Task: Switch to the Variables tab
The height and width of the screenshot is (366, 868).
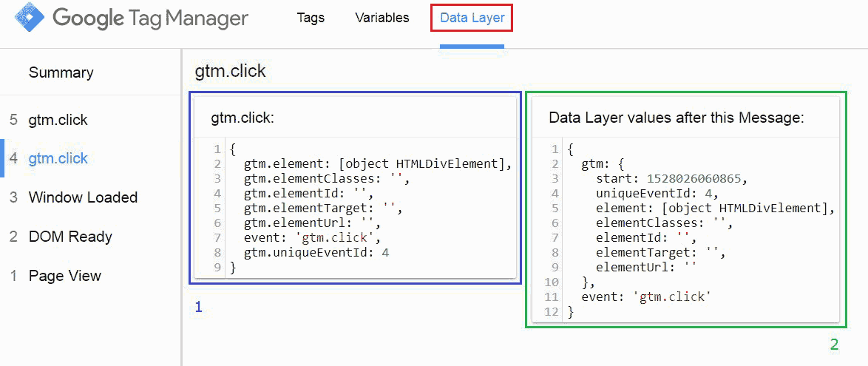Action: 382,18
